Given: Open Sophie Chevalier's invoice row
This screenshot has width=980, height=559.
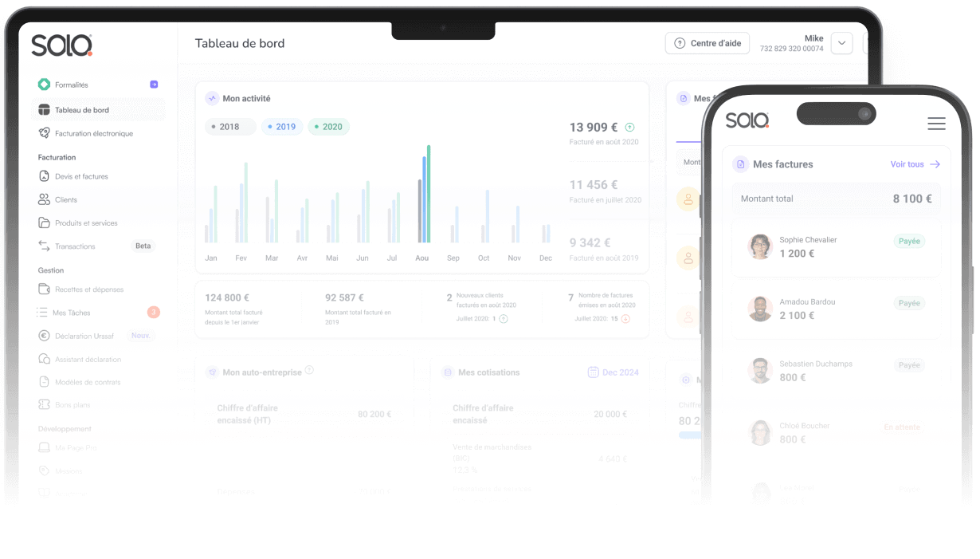Looking at the screenshot, I should coord(837,247).
